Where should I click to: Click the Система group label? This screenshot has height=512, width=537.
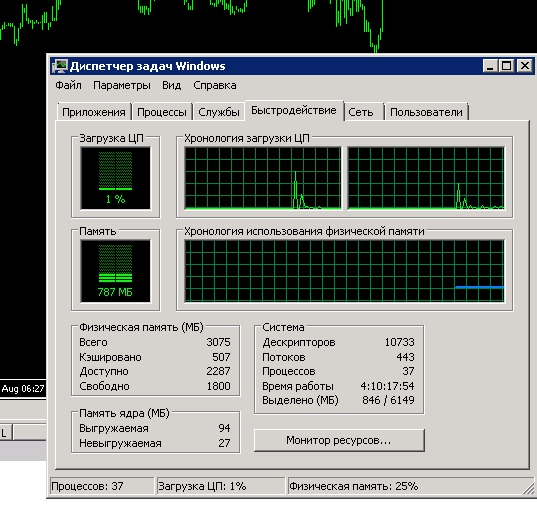(x=283, y=327)
